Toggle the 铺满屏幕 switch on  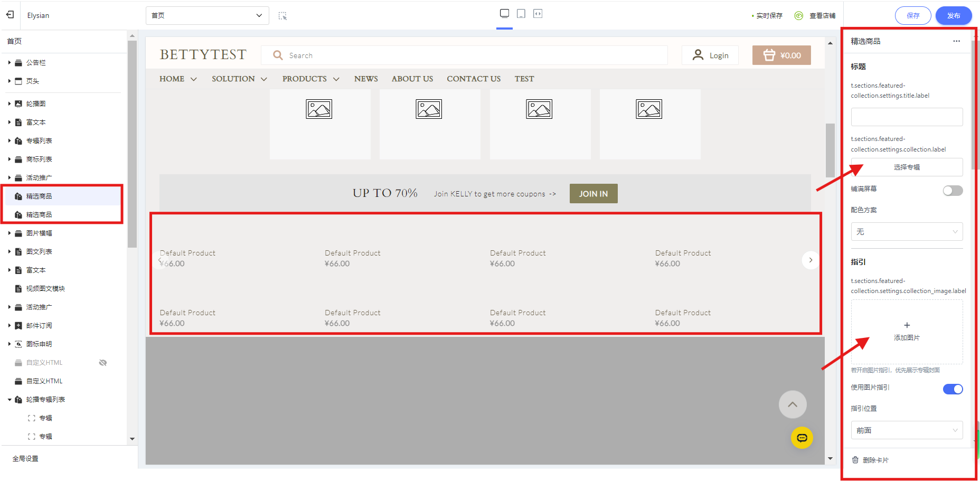pos(953,191)
